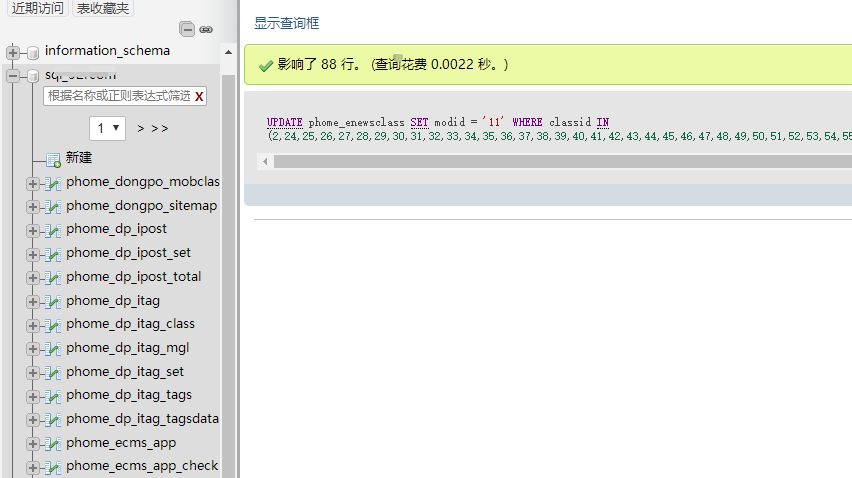The height and width of the screenshot is (478, 852).
Task: Click the table name filter input field
Action: coord(118,96)
